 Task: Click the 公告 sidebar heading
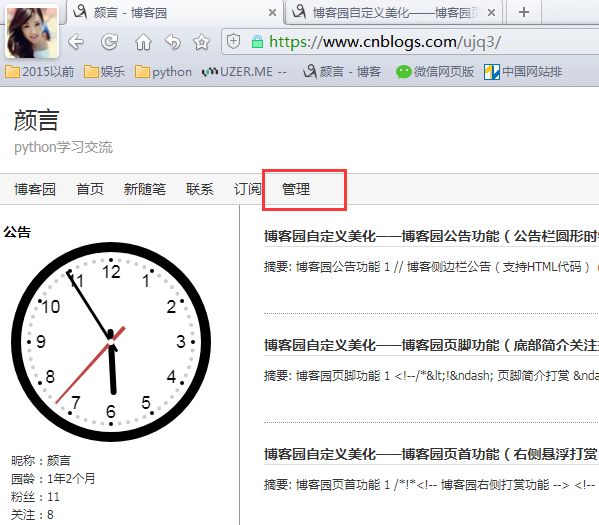[17, 232]
